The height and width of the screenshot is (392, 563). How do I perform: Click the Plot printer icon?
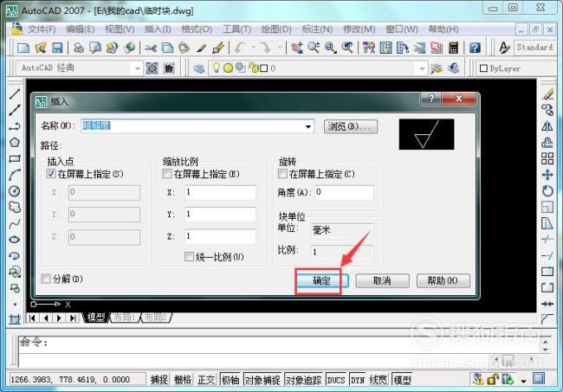[x=79, y=48]
